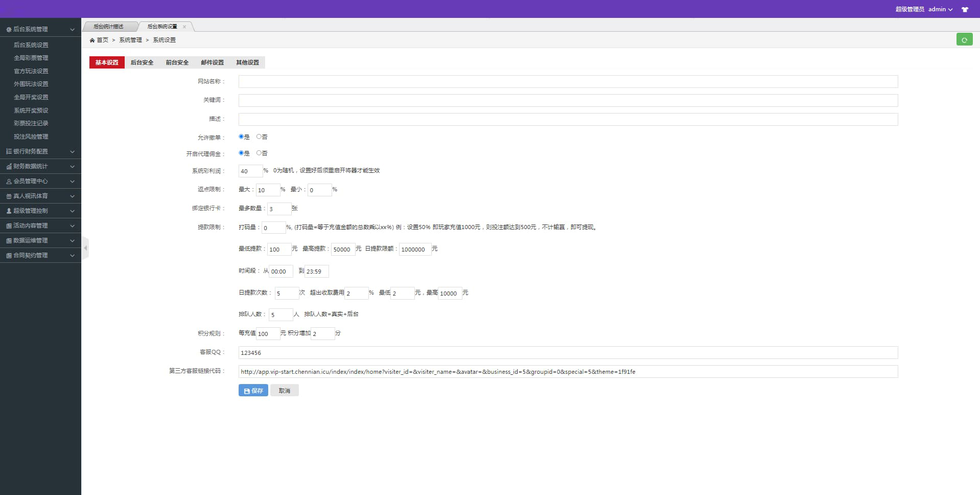Click the skin theme shirt icon
The height and width of the screenshot is (495, 980).
click(965, 10)
